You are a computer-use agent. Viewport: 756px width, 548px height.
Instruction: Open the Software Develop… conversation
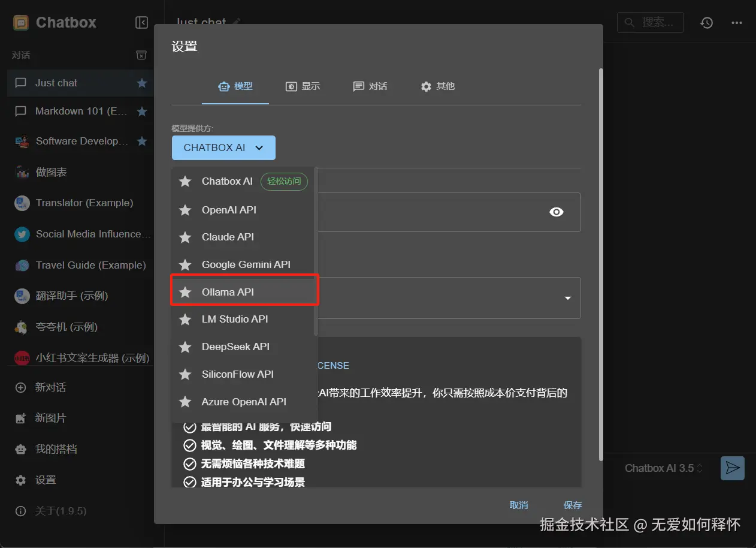(x=80, y=141)
